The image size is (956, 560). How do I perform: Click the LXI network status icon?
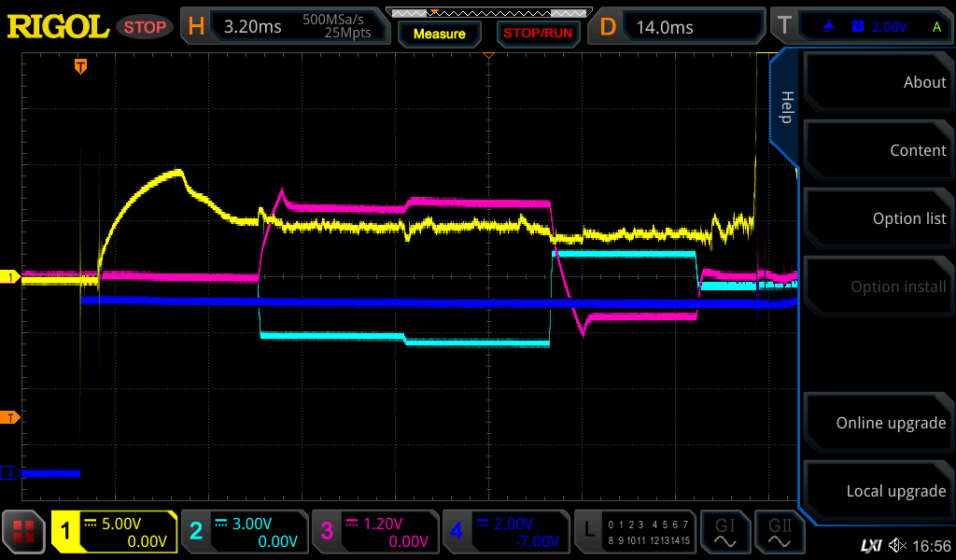click(x=870, y=545)
